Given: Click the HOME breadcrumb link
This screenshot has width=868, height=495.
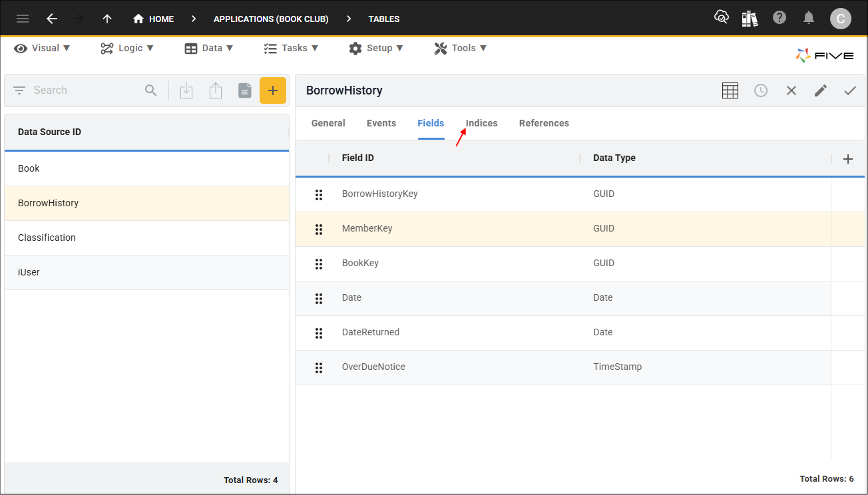Looking at the screenshot, I should pos(154,19).
